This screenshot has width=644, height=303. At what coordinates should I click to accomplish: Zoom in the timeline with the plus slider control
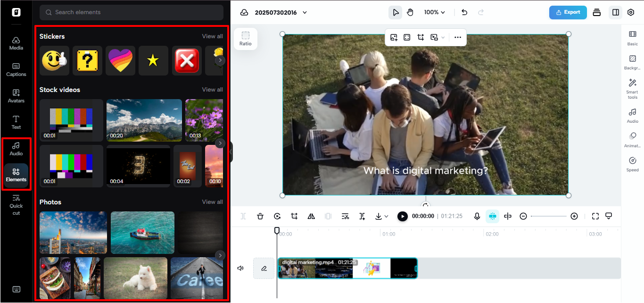[574, 216]
